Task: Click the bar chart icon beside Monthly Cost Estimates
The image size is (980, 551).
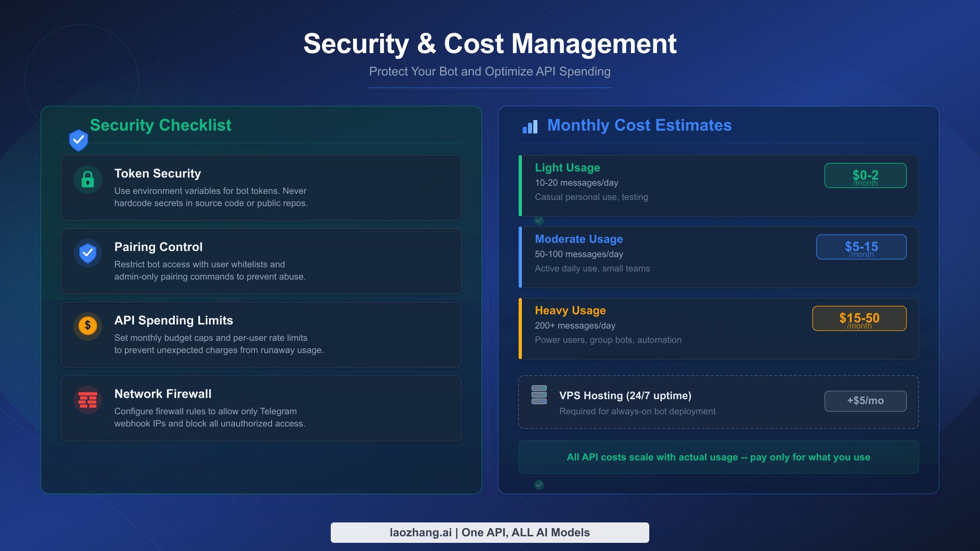Action: (x=530, y=127)
